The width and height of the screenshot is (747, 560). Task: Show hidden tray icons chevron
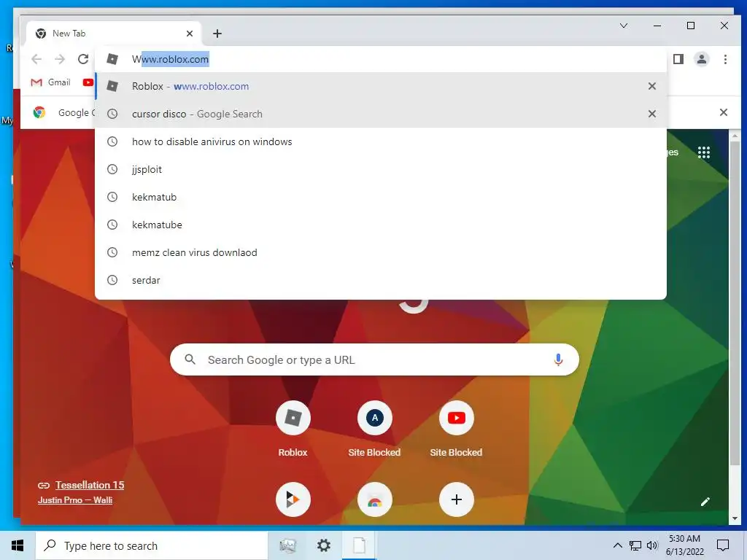pyautogui.click(x=617, y=545)
